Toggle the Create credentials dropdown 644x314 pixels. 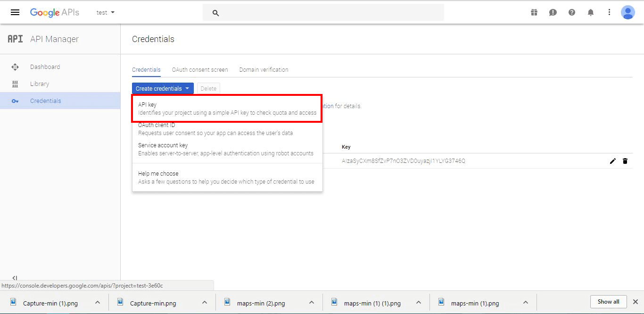(163, 88)
